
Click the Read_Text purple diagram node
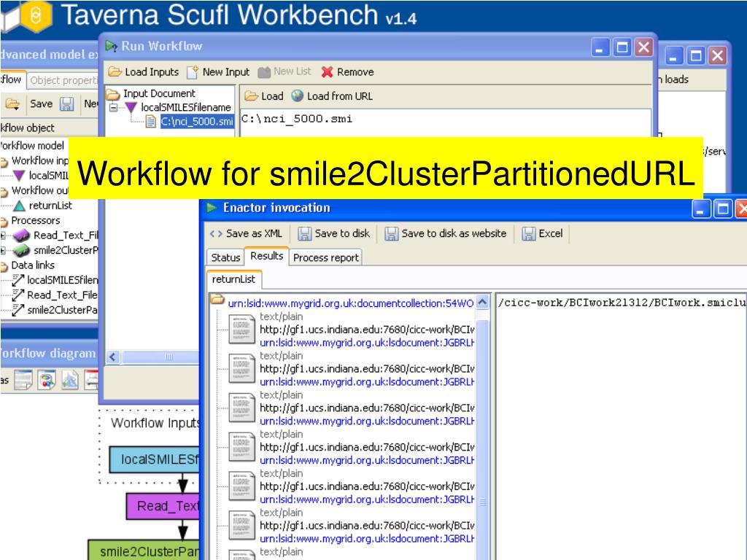pyautogui.click(x=163, y=506)
